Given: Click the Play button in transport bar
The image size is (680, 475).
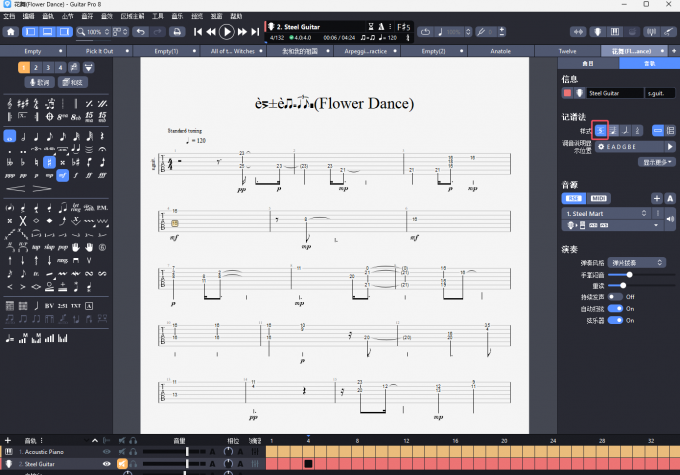Looking at the screenshot, I should pos(227,32).
